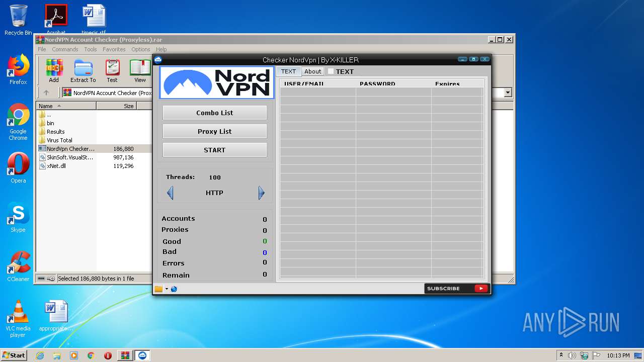644x362 pixels.
Task: Select the timesic.rtf Word document icon
Action: pos(94,19)
